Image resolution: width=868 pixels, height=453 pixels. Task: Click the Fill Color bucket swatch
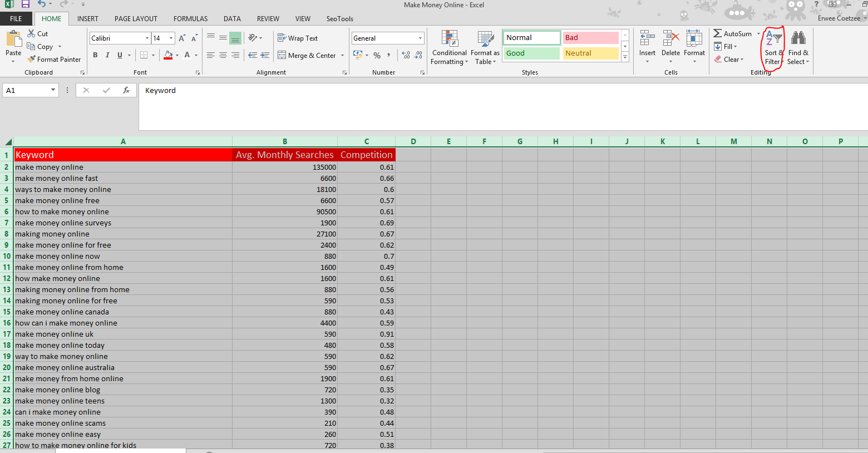[168, 55]
